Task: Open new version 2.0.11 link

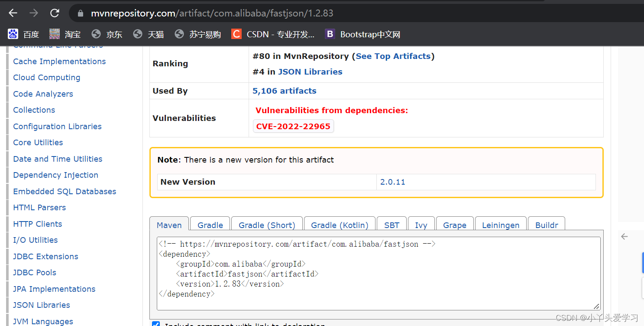Action: [x=392, y=182]
